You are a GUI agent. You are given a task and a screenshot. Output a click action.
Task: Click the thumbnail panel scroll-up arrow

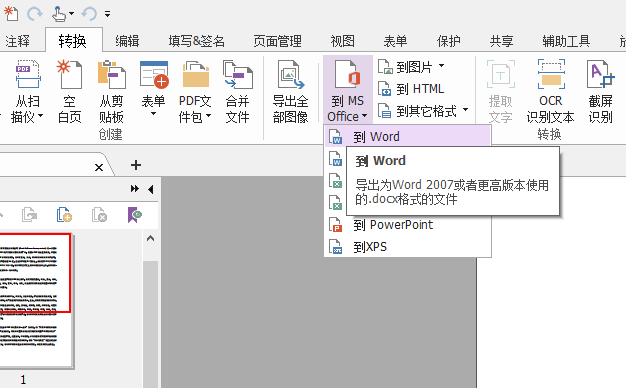(x=151, y=238)
